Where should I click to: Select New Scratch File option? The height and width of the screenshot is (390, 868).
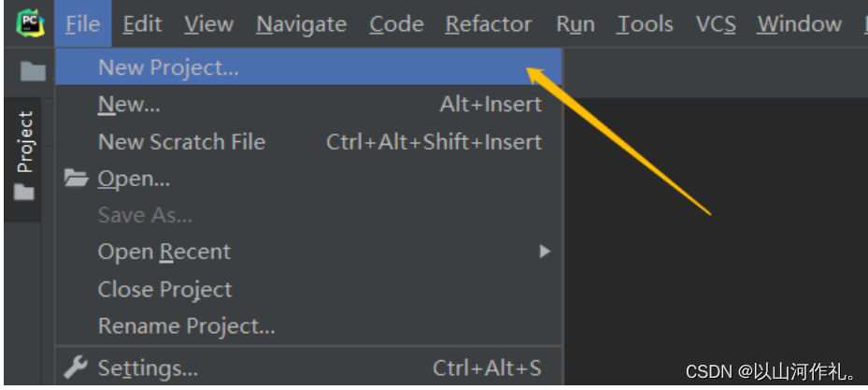[x=309, y=142]
